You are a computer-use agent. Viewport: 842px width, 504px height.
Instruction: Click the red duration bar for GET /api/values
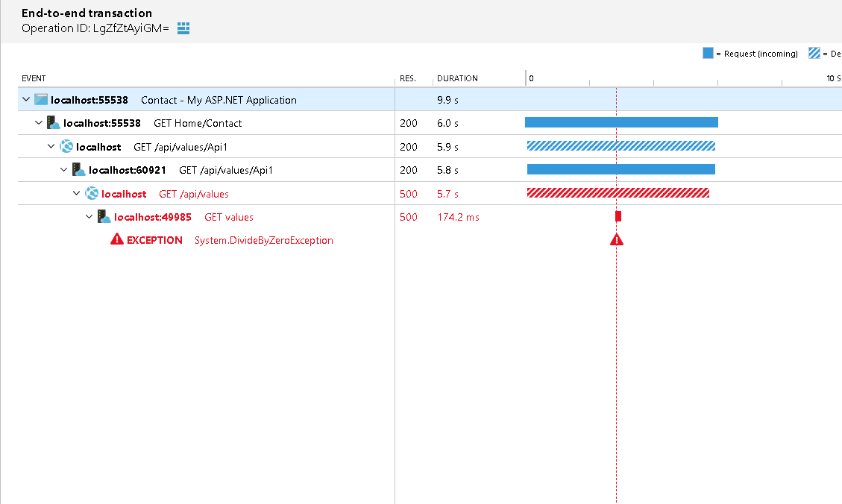point(618,193)
